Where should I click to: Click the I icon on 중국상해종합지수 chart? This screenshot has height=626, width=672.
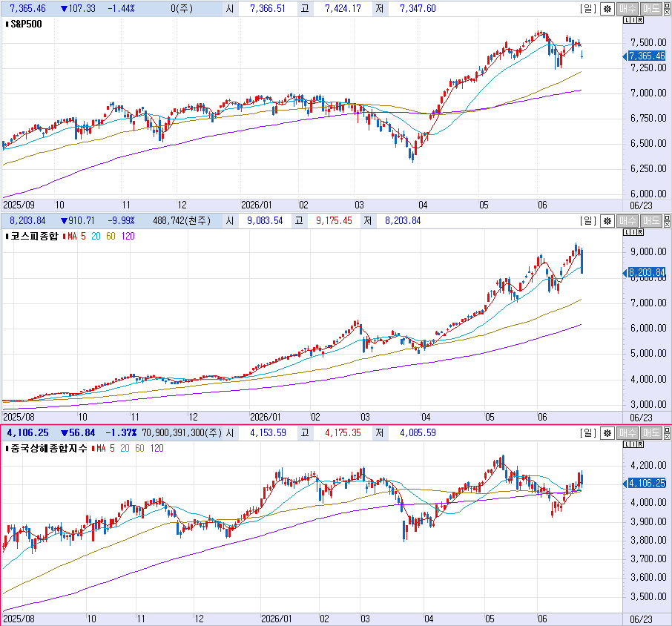(633, 444)
